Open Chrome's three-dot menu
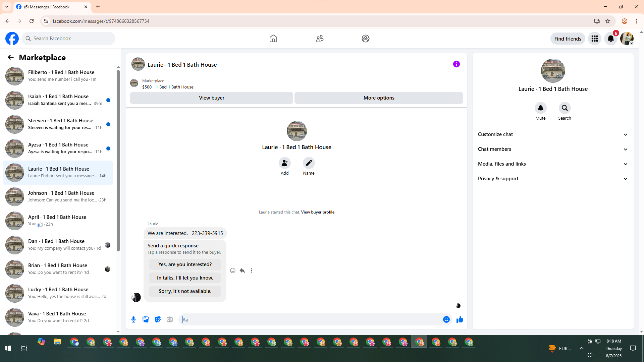 pos(637,21)
